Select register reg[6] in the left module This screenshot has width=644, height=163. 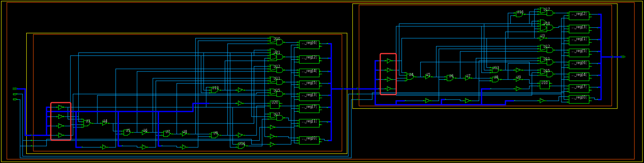tap(309, 44)
